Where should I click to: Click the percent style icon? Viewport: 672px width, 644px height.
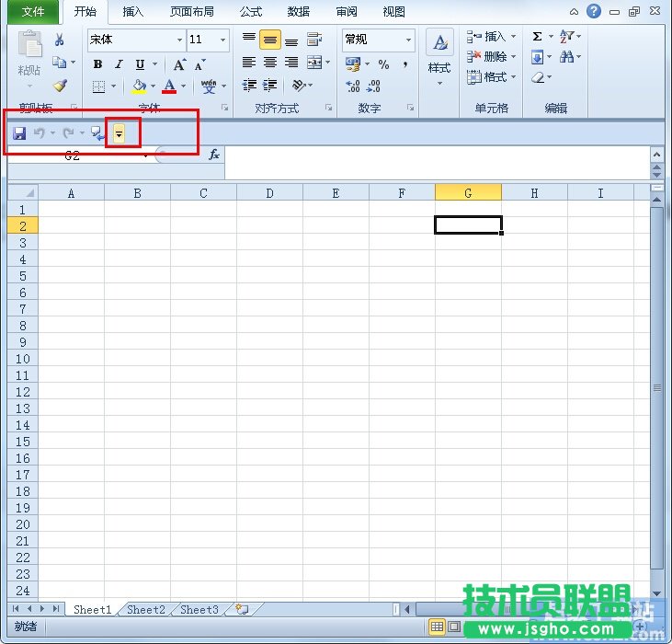[383, 64]
